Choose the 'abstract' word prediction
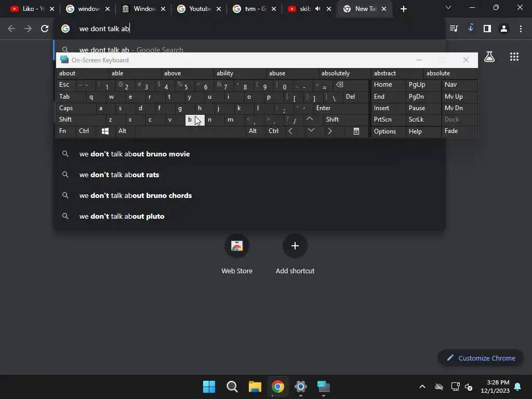 pyautogui.click(x=397, y=73)
